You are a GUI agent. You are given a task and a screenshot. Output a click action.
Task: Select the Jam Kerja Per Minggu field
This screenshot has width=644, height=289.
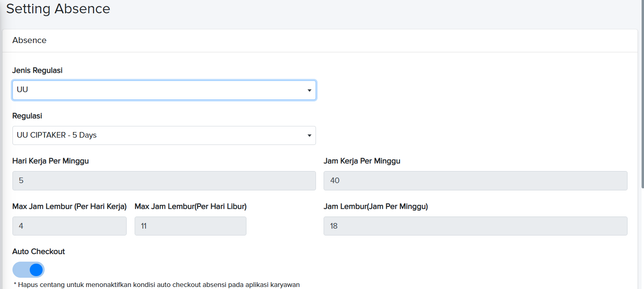tap(475, 181)
